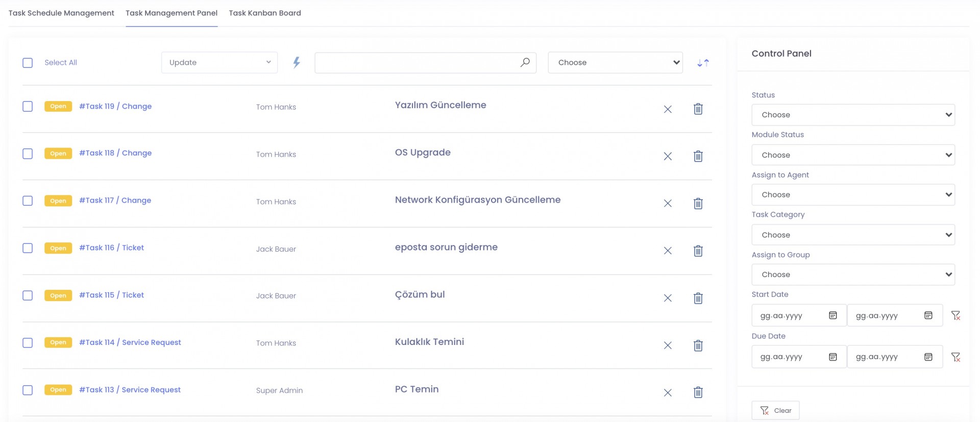Open the Update bulk action dropdown
Screen dimensions: 980x422
[x=219, y=63]
